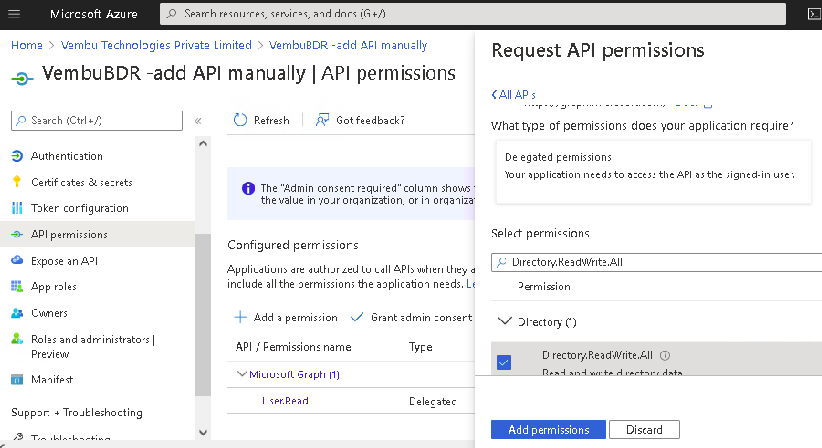
Task: Click the info icon in admin consent banner
Action: 248,189
